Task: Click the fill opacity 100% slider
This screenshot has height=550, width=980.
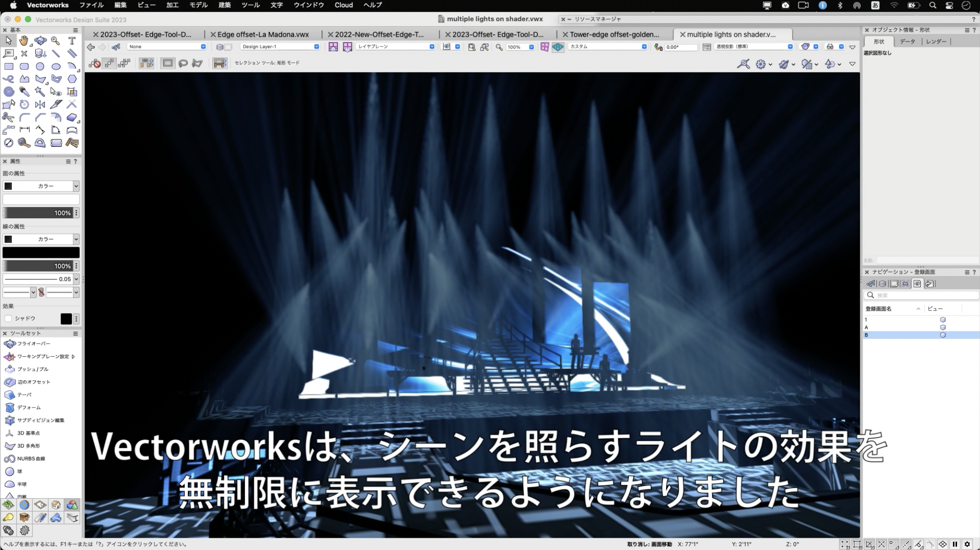Action: (38, 213)
